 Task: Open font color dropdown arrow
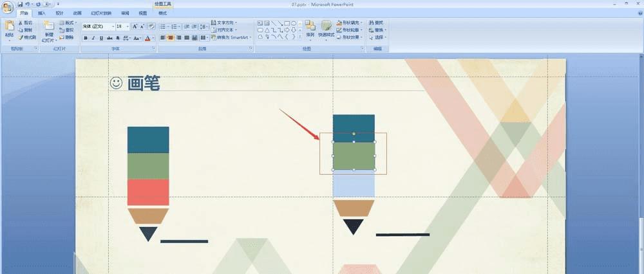(153, 38)
